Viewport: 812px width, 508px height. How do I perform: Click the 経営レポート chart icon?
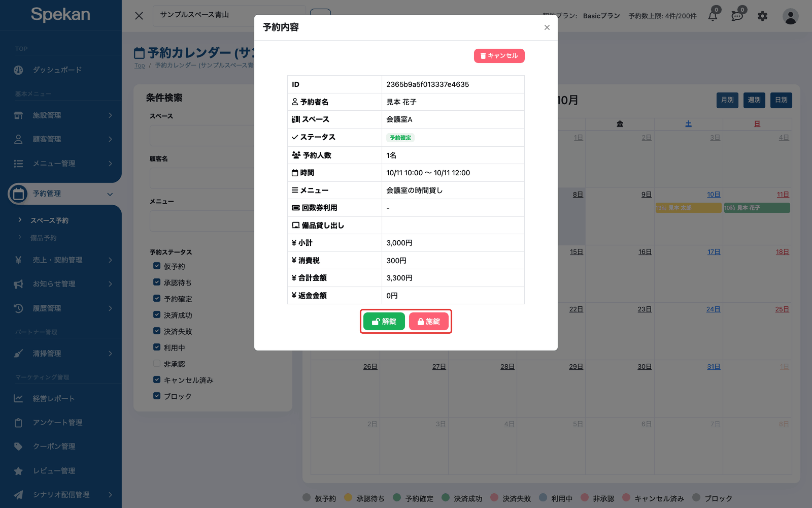coord(18,399)
